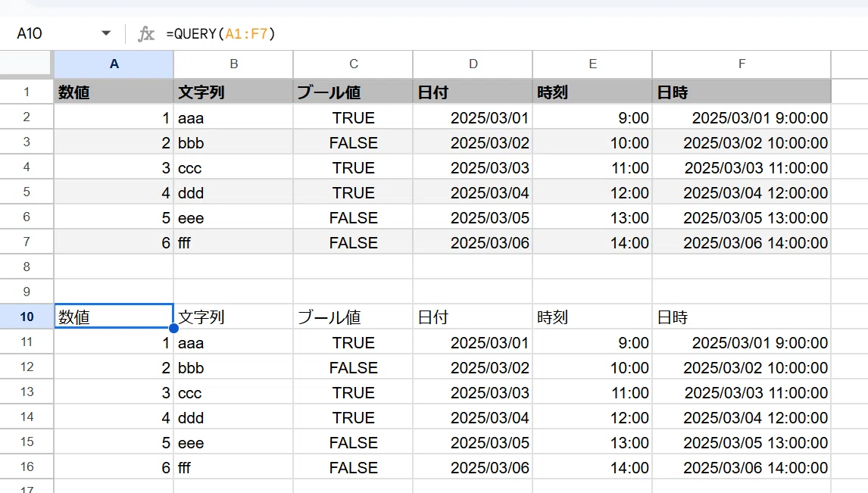Click 2025/03/04 date in row 5
Screen dimensions: 868x493
(473, 192)
